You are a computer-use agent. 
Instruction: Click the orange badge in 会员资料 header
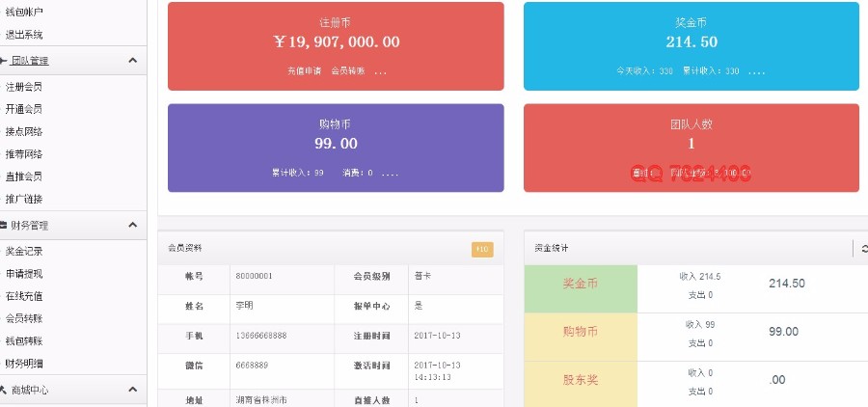click(x=482, y=250)
